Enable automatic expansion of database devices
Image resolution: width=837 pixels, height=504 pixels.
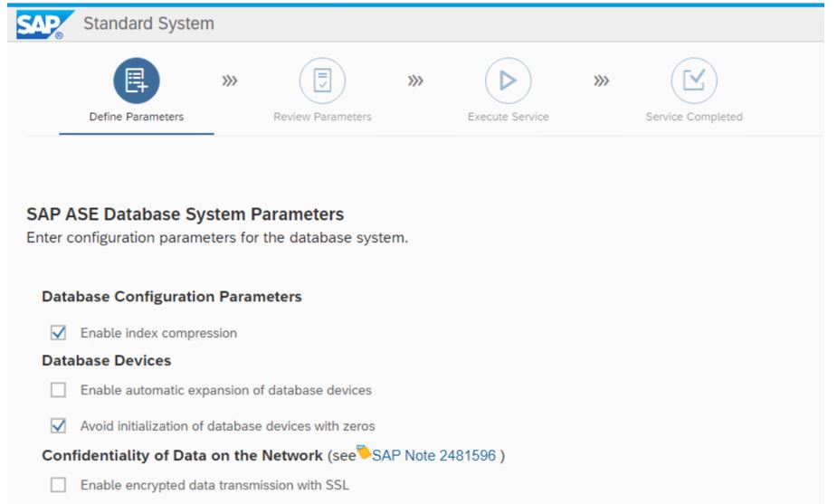click(x=58, y=390)
